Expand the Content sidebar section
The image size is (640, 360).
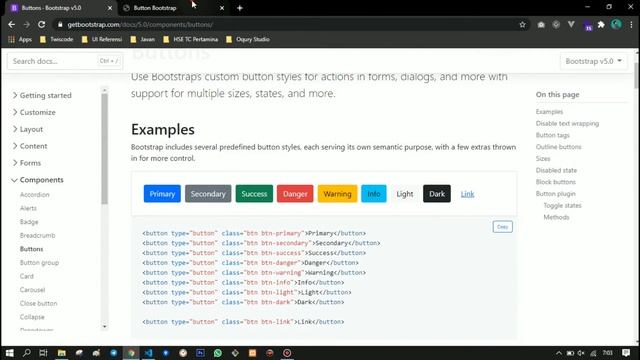(30, 146)
